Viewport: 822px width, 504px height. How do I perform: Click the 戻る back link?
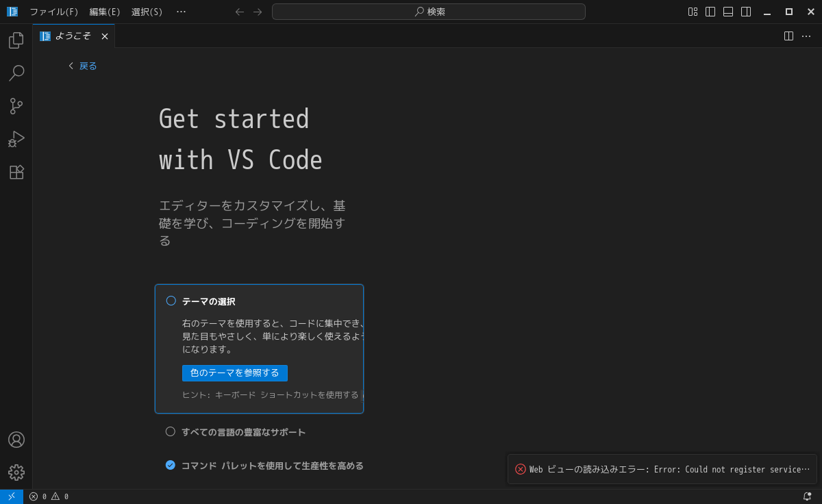tap(82, 66)
